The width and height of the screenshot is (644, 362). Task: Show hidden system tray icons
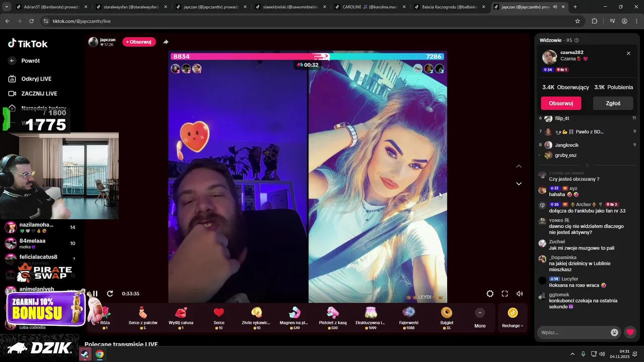pyautogui.click(x=572, y=354)
